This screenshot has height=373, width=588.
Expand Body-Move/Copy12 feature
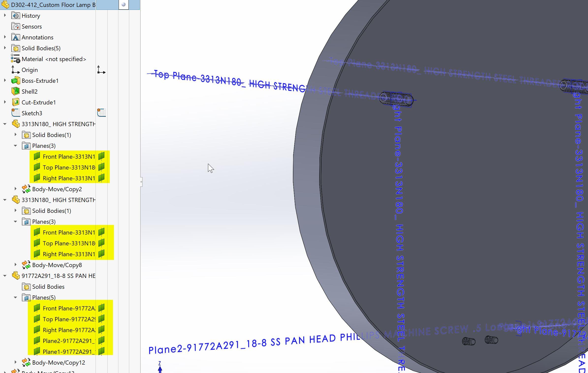[16, 362]
